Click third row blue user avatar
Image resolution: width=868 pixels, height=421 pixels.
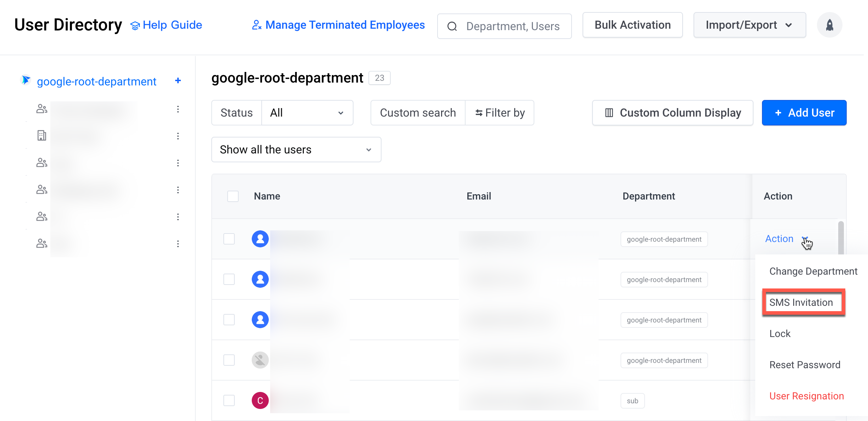(x=260, y=320)
